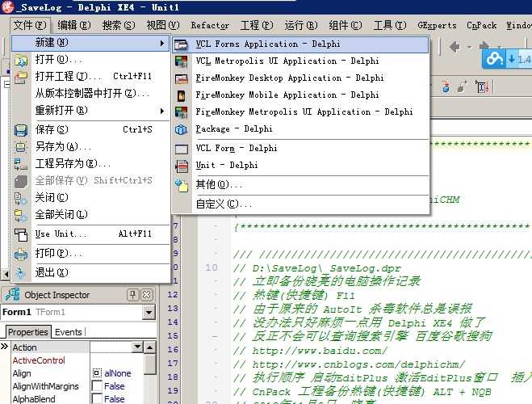Open the 文件(F) menu

tap(30, 25)
